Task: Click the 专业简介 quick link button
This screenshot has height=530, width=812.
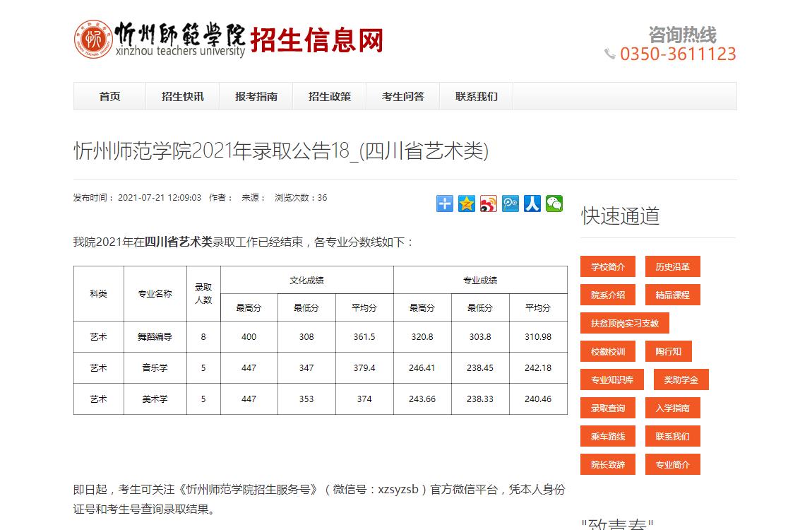Action: [673, 464]
